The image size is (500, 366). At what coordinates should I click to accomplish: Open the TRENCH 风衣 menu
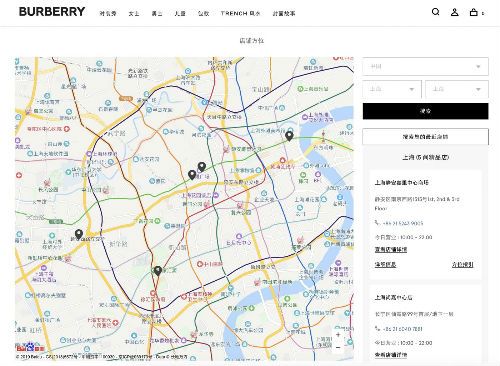(x=240, y=13)
